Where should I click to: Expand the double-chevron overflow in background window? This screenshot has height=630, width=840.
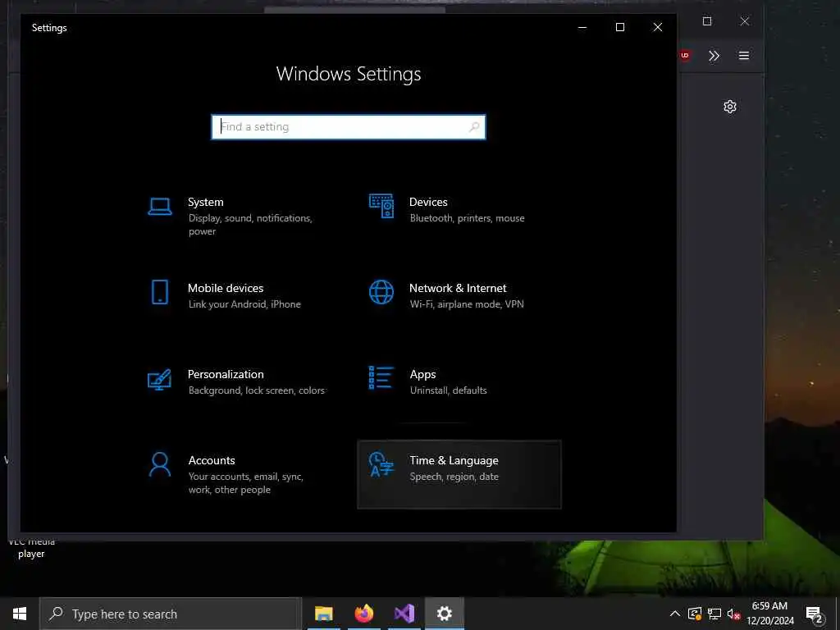point(714,56)
